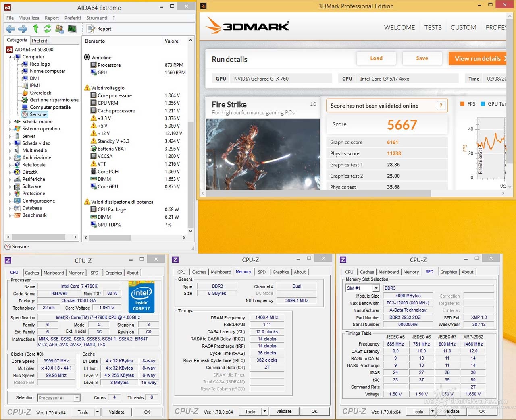
Task: Click the Protezione shield icon
Action: pyautogui.click(x=17, y=194)
